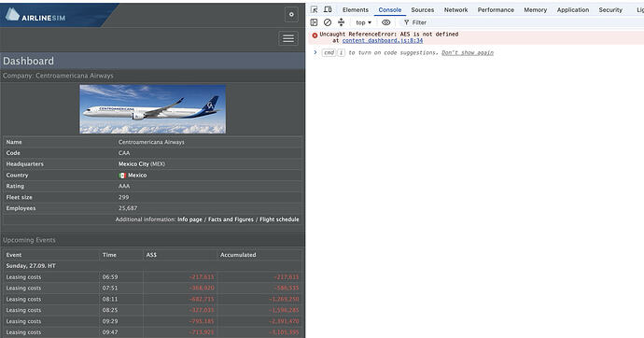Image resolution: width=644 pixels, height=338 pixels.
Task: Switch to the Security tab
Action: coord(610,10)
